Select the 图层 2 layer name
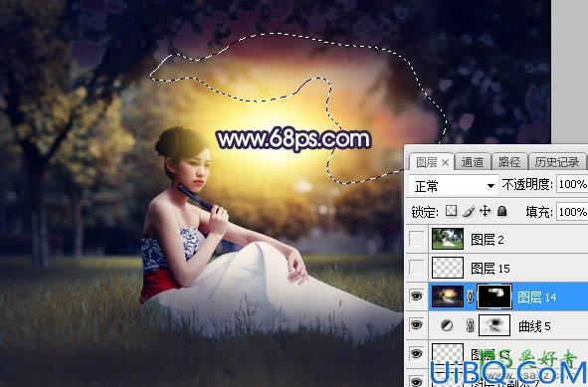Viewport: 588px width, 387px height. 488,240
